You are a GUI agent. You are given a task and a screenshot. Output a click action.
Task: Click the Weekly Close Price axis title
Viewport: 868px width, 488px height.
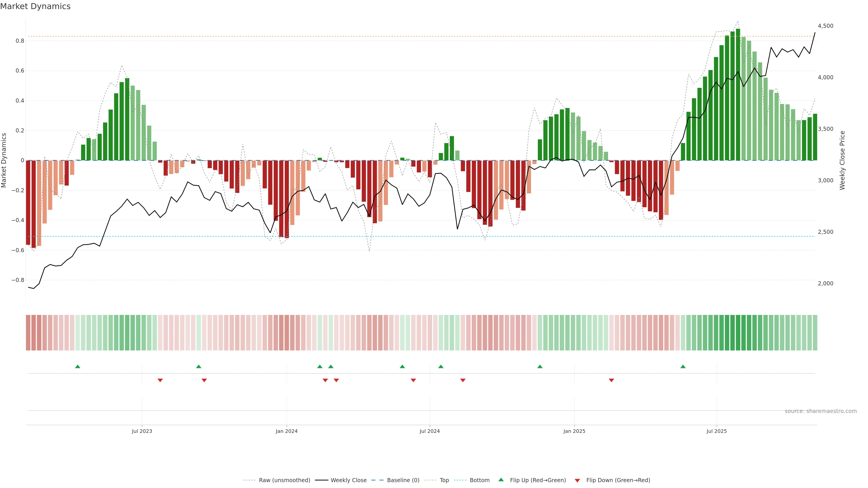pos(842,160)
